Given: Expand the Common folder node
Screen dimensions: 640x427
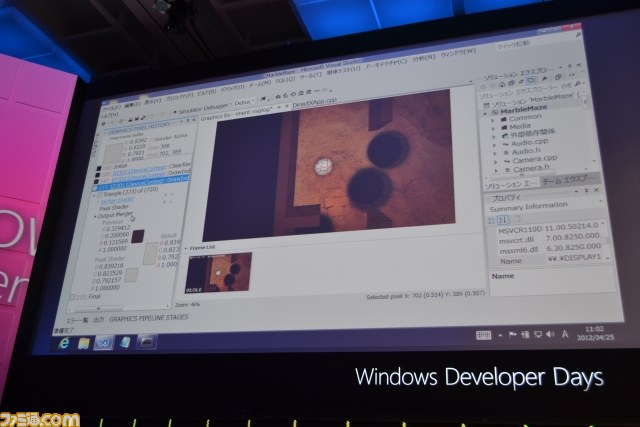Looking at the screenshot, I should (493, 120).
